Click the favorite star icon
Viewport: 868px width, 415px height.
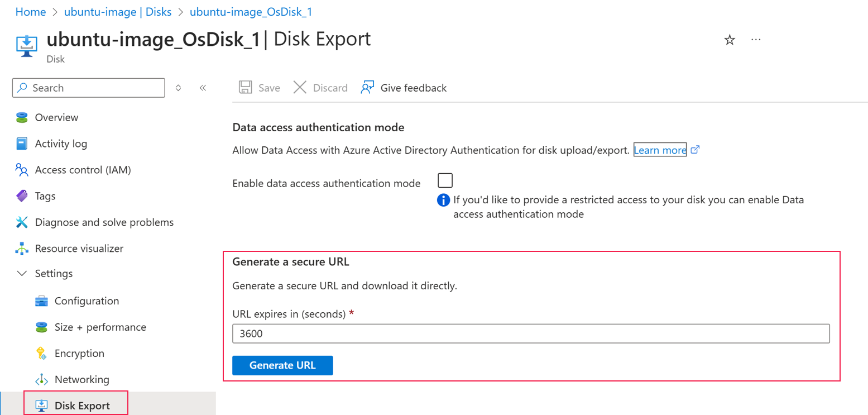tap(730, 40)
